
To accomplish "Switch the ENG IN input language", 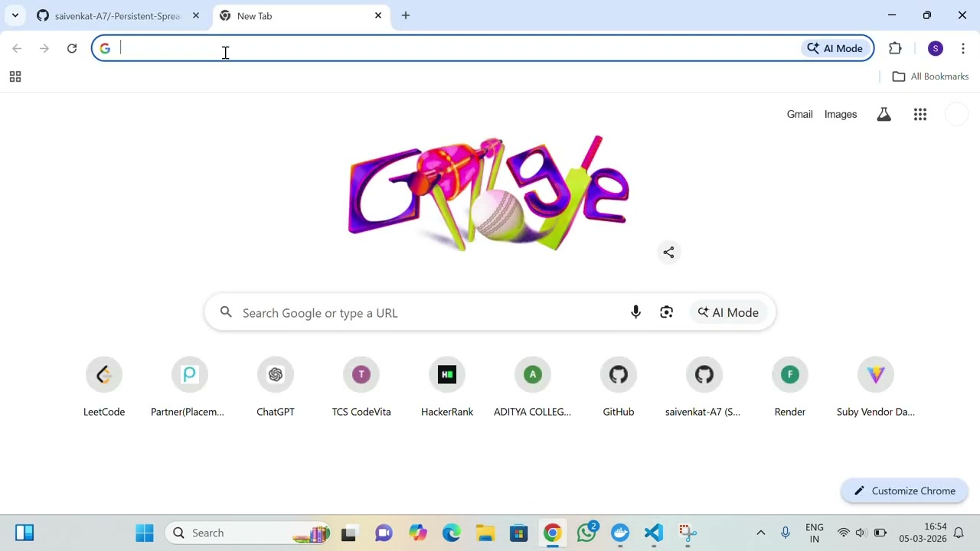I will 815,533.
